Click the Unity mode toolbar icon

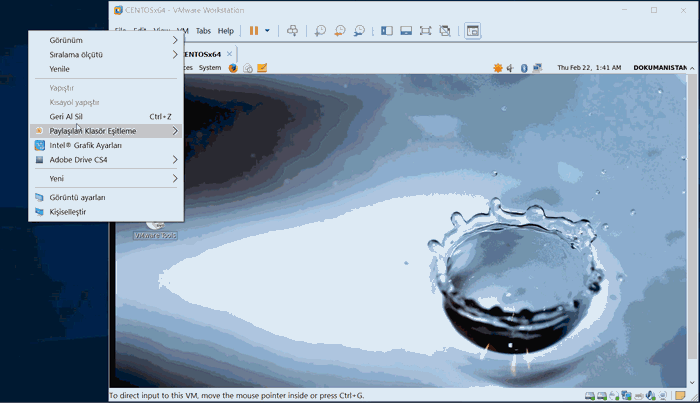point(445,31)
